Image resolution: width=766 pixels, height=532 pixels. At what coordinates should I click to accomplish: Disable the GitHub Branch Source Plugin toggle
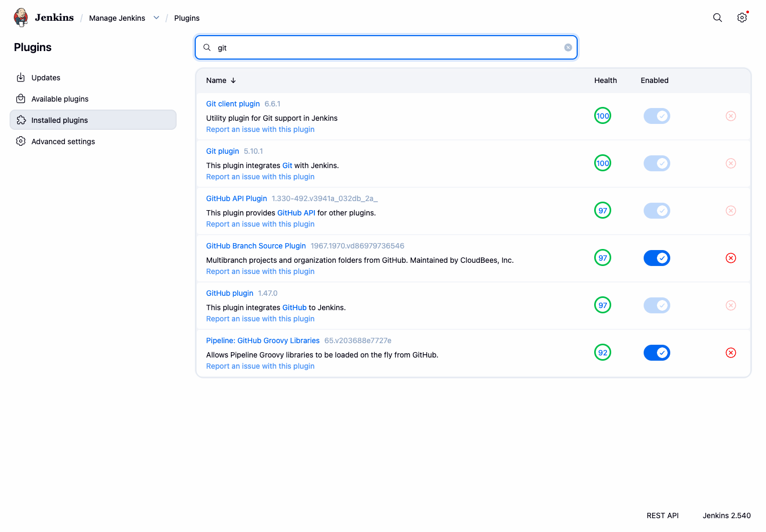point(657,258)
